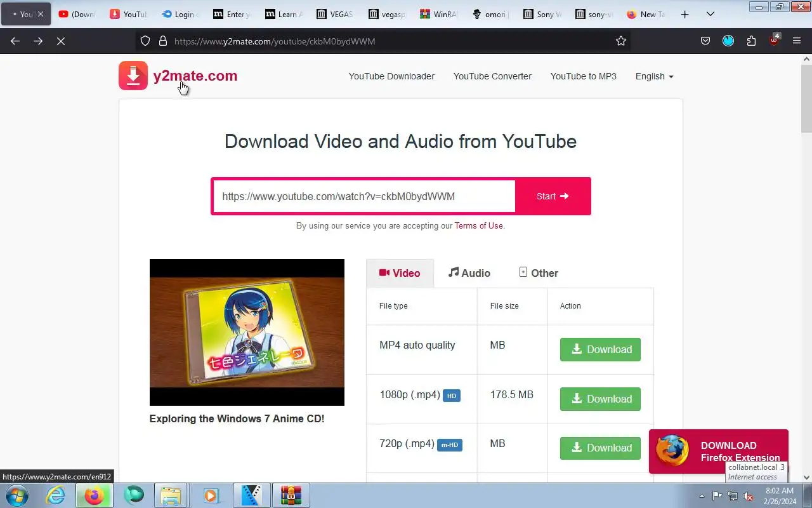
Task: Switch to the WinRAR browser tab
Action: 438,14
